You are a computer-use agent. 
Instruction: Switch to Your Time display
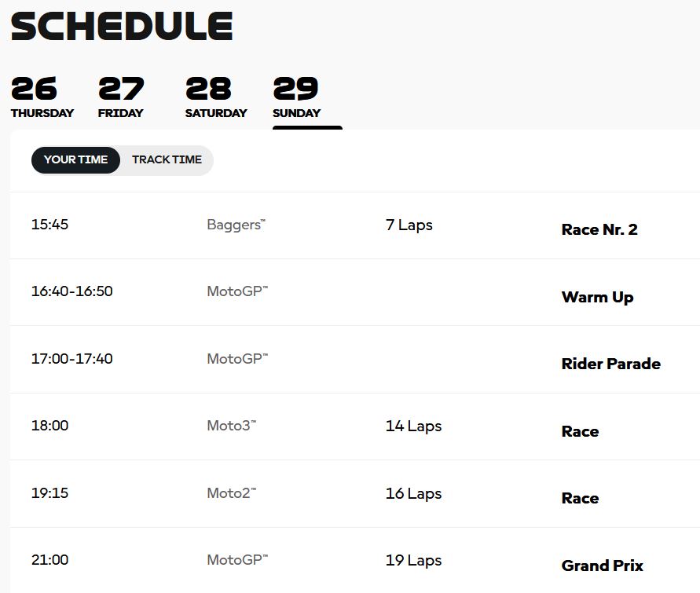tap(75, 159)
